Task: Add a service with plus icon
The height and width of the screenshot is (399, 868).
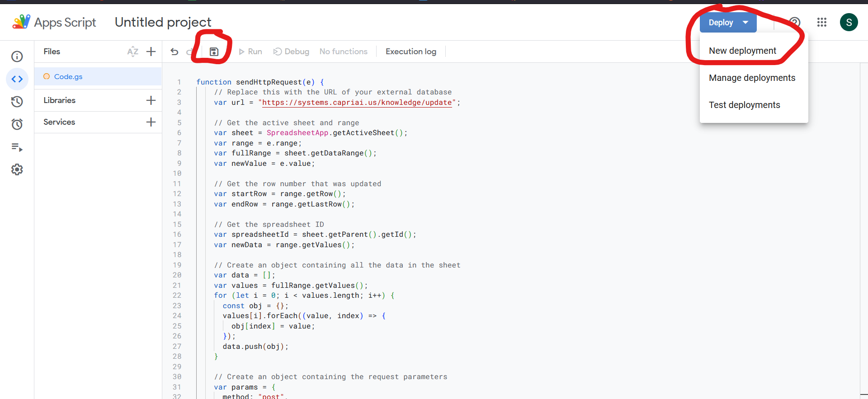Action: point(151,122)
